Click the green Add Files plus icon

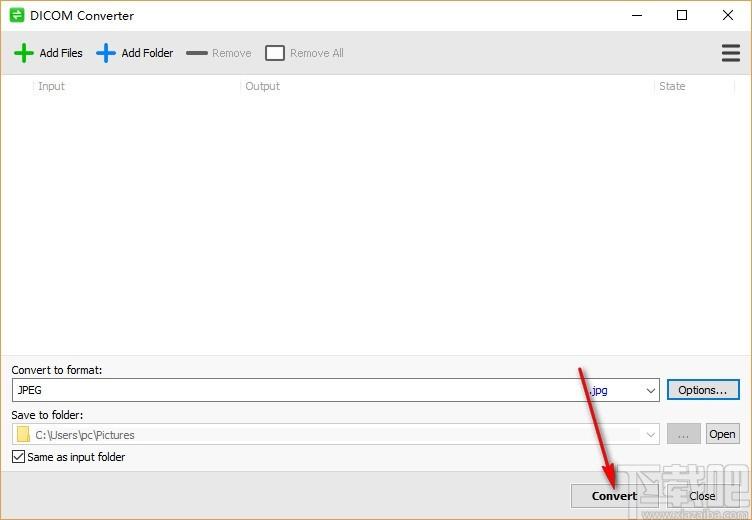click(24, 53)
